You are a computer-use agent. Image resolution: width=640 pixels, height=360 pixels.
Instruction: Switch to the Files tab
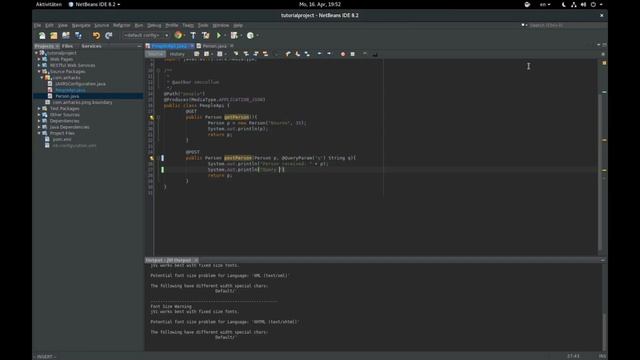67,46
